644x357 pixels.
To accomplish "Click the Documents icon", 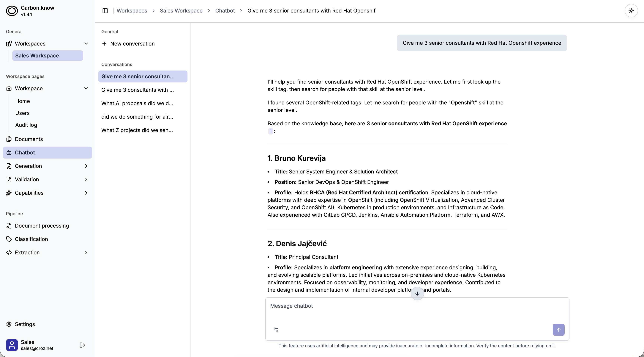I will (9, 139).
